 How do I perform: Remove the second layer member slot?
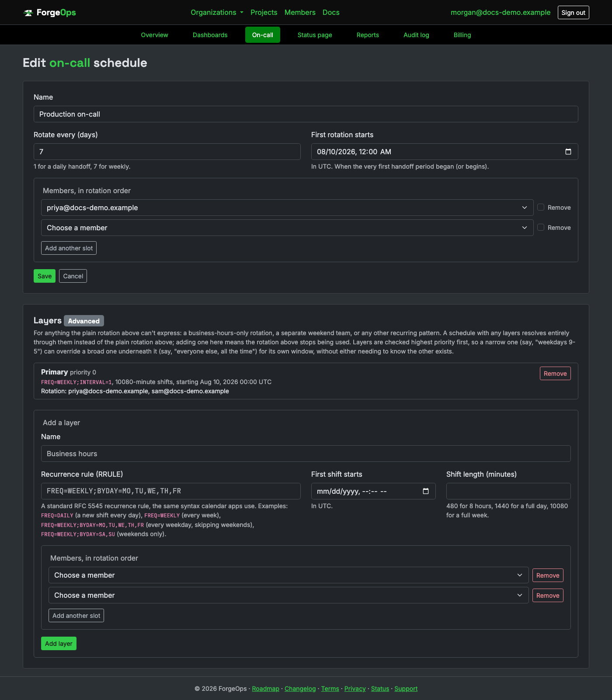(x=548, y=596)
